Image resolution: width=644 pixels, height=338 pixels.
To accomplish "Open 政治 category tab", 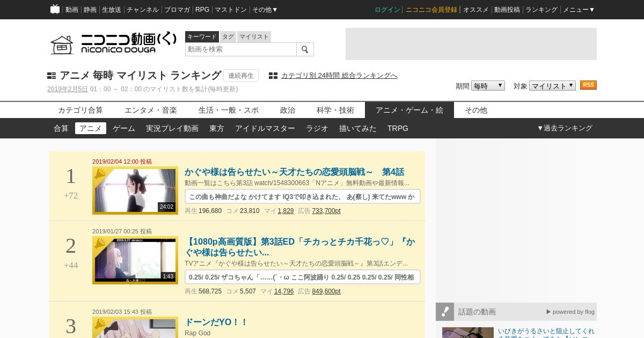I will [288, 110].
